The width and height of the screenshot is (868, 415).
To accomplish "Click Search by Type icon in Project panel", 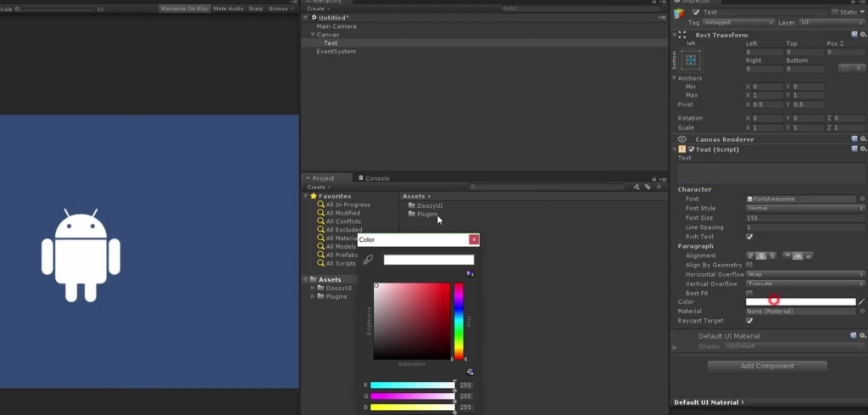I will point(637,188).
